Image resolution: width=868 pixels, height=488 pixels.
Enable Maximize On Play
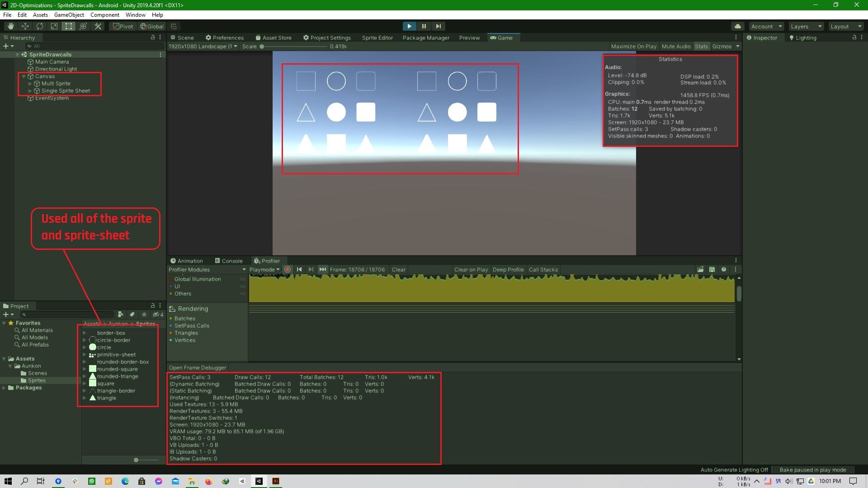click(633, 46)
